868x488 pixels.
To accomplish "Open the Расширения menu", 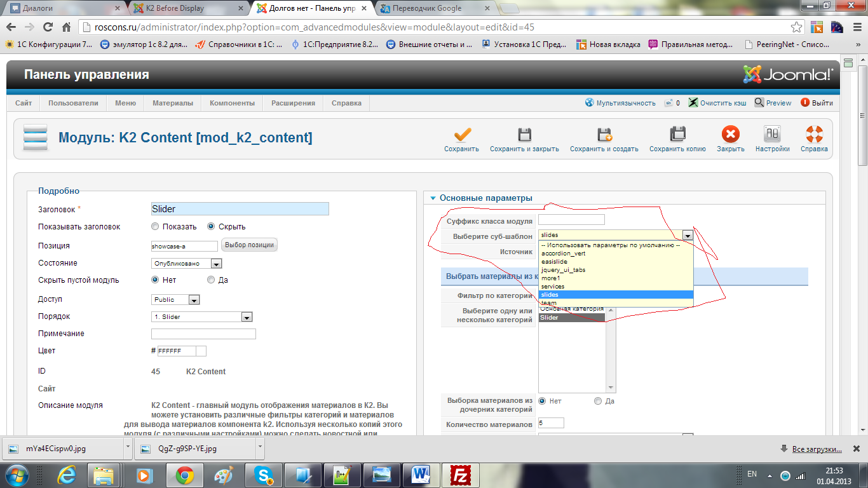I will 293,103.
